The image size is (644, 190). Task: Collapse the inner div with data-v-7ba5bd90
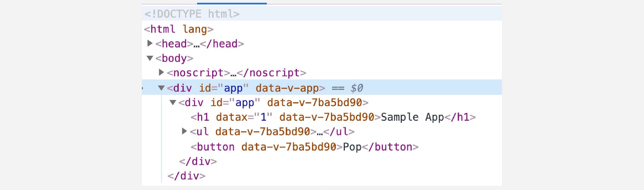(173, 102)
